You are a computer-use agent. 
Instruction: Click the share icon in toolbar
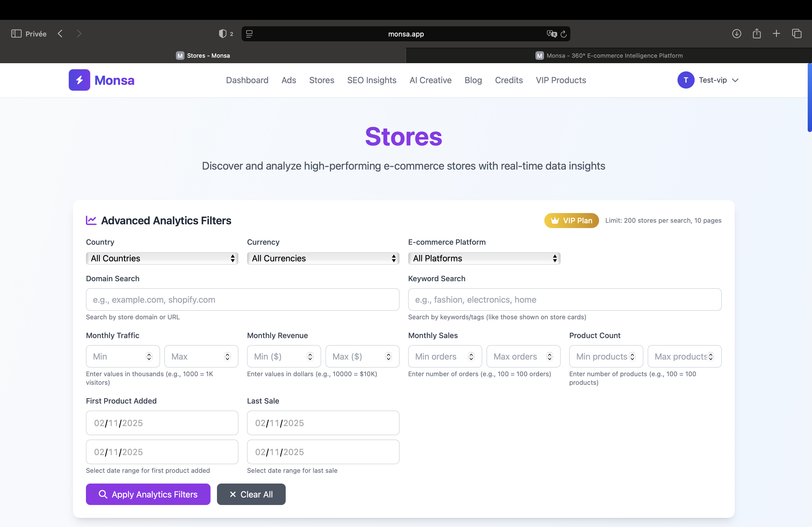pyautogui.click(x=757, y=33)
